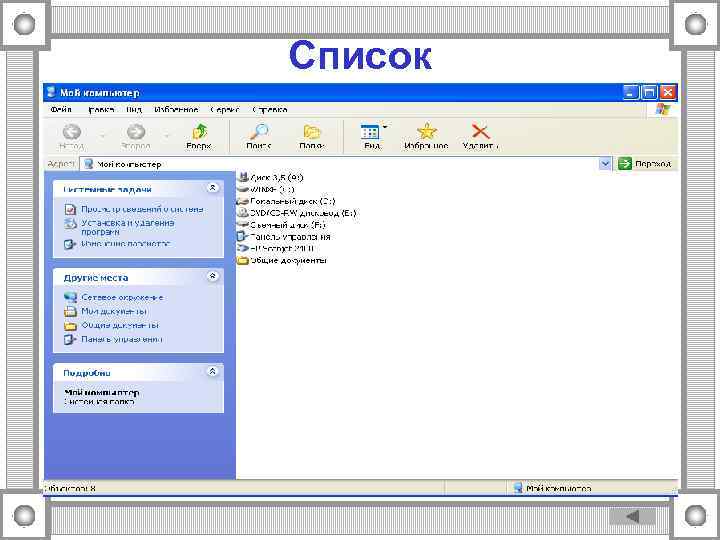Click Мой компьютер in the status bar

click(559, 489)
